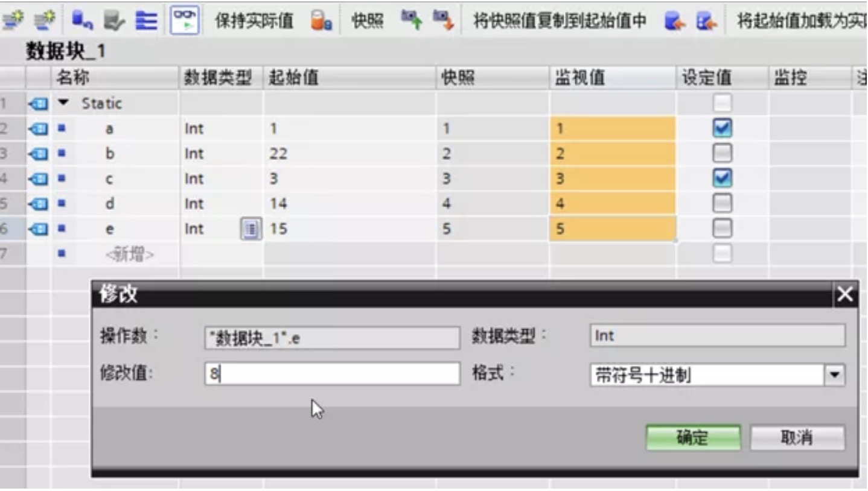This screenshot has height=491, width=868.
Task: Click the first insert-row toolbar icon
Action: coord(12,21)
